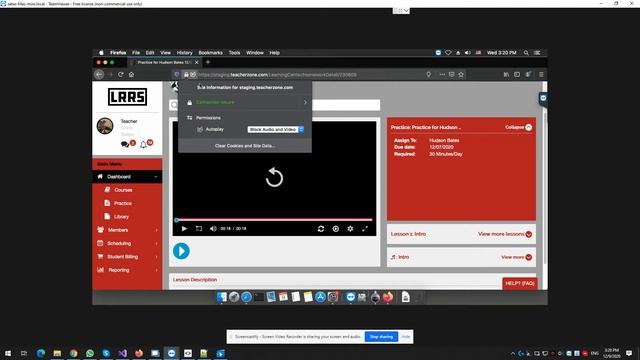This screenshot has width=640, height=360.
Task: Open WhatsApp from the Windows taskbar
Action: (90, 353)
